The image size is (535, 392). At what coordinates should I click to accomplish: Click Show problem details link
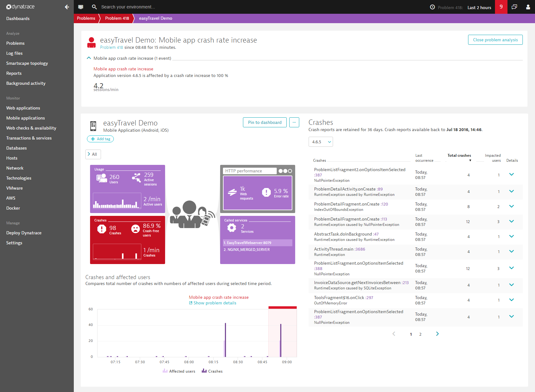tap(215, 303)
